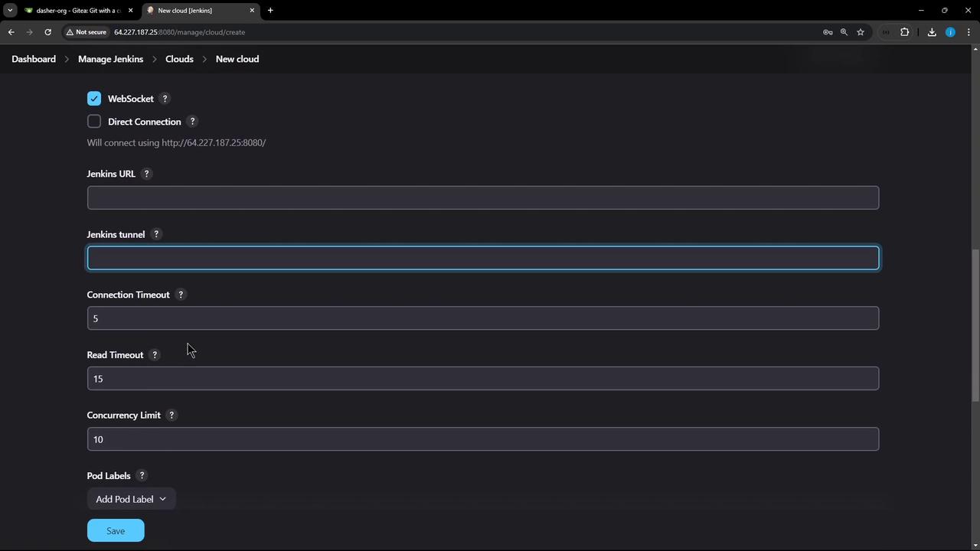Show help for Pod Labels section
This screenshot has width=980, height=551.
pyautogui.click(x=142, y=475)
